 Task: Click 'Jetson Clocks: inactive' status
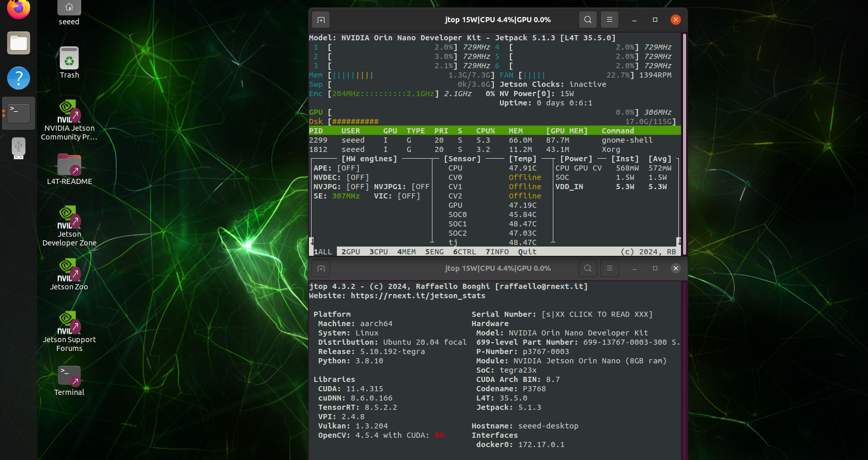click(x=553, y=84)
